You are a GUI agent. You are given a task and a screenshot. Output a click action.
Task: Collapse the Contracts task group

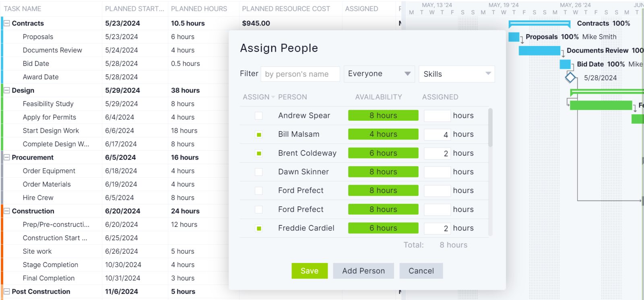pyautogui.click(x=7, y=23)
